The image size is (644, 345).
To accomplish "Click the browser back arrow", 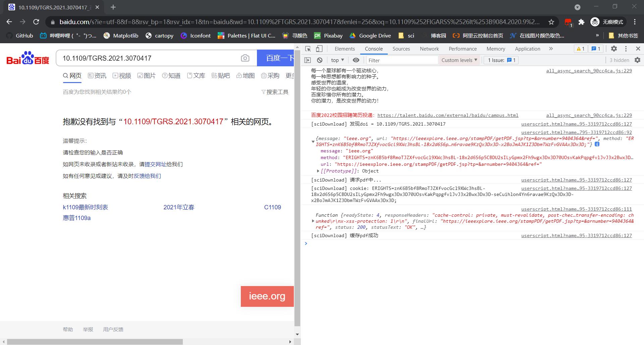I will point(9,22).
